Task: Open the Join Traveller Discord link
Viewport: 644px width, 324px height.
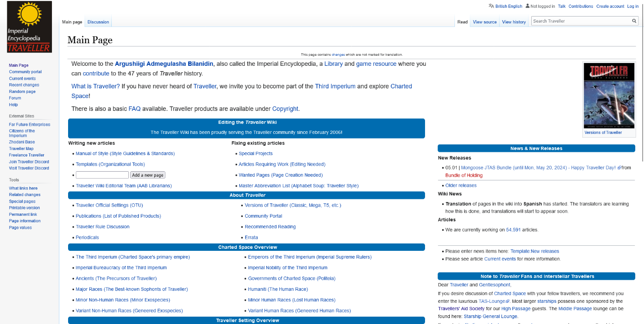Action: [x=29, y=162]
